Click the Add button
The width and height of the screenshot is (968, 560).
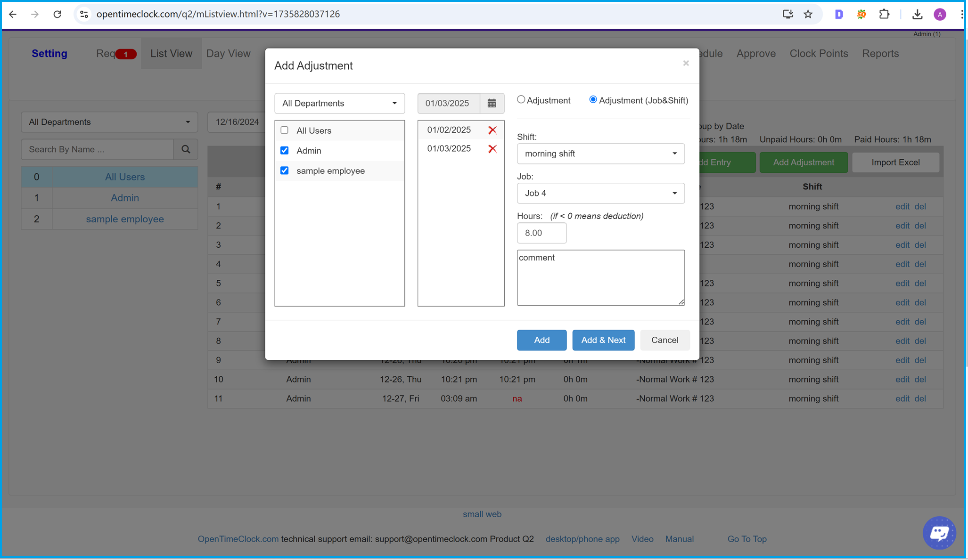541,340
